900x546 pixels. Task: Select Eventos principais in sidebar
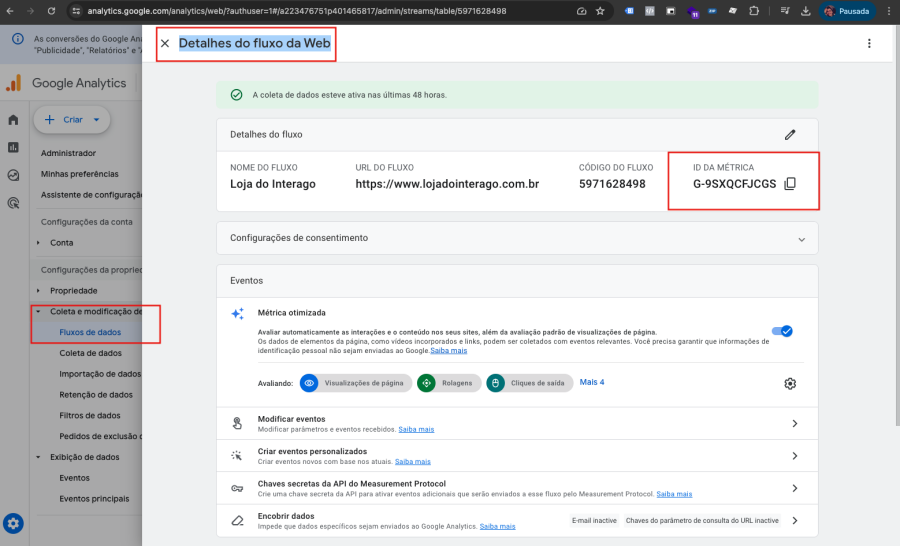95,498
